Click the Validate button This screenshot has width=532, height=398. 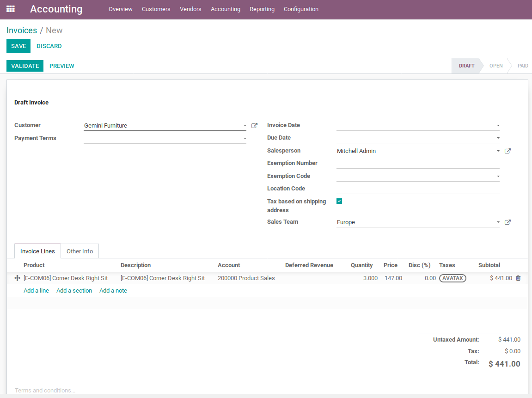click(x=25, y=66)
